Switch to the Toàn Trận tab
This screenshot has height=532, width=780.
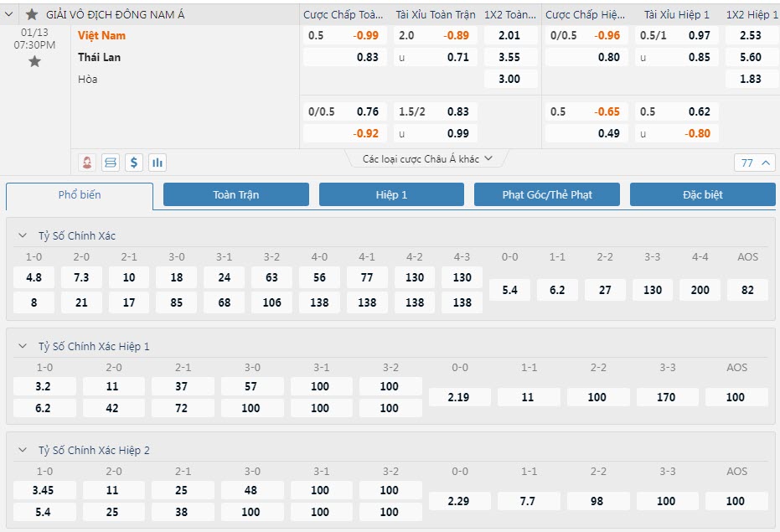pos(236,194)
